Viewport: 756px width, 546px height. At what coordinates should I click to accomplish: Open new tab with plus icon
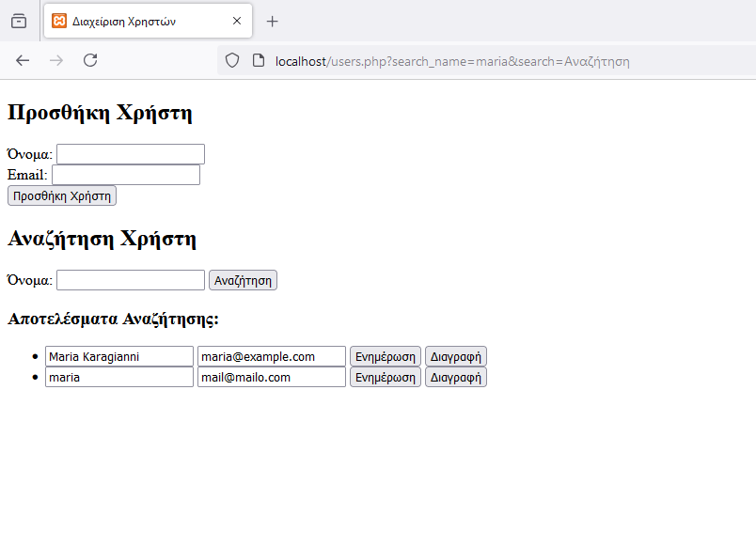[273, 21]
